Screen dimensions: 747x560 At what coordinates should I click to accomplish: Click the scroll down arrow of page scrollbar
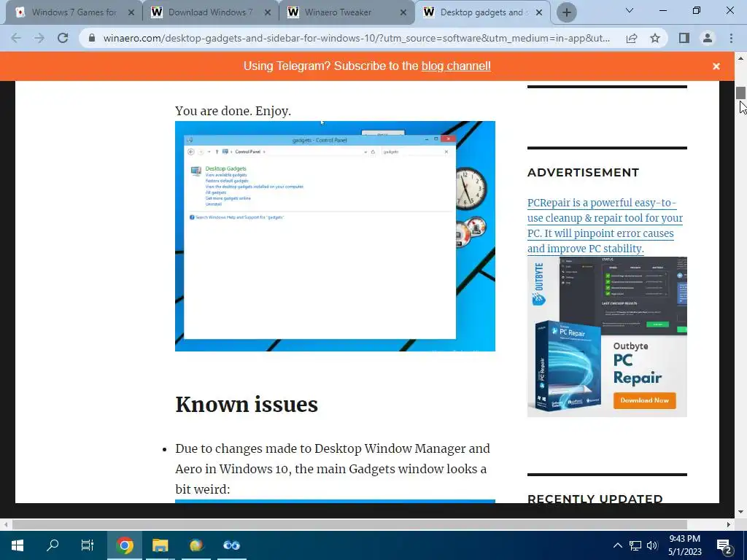click(x=740, y=512)
